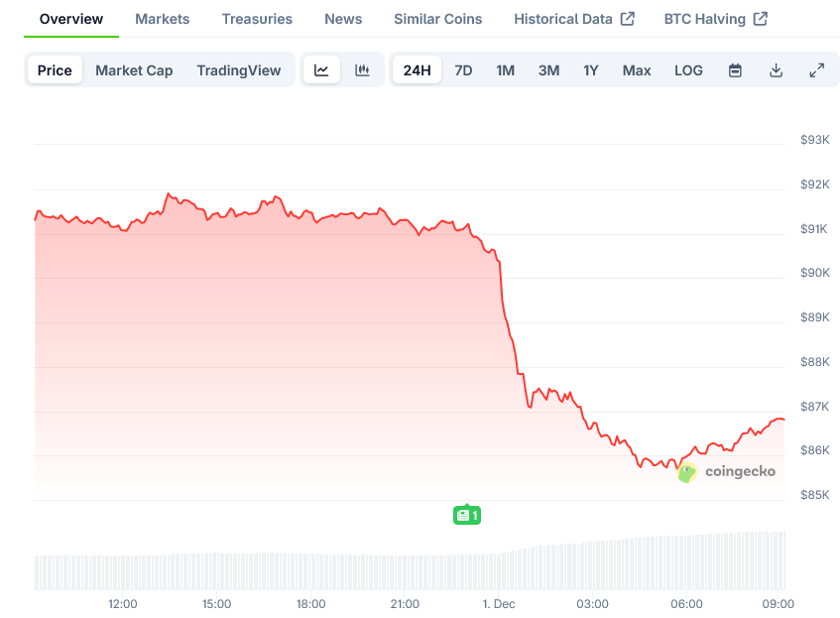Select the Price chart mode

coord(55,70)
